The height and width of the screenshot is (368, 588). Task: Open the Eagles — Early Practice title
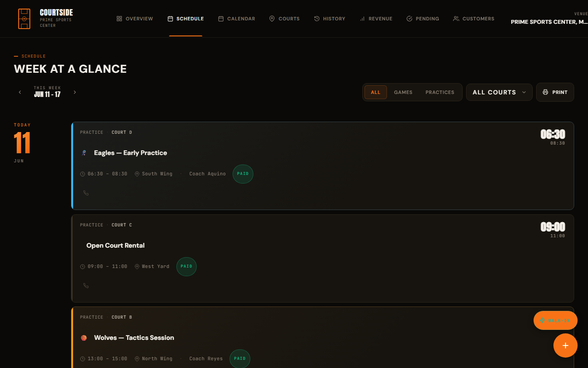[131, 153]
